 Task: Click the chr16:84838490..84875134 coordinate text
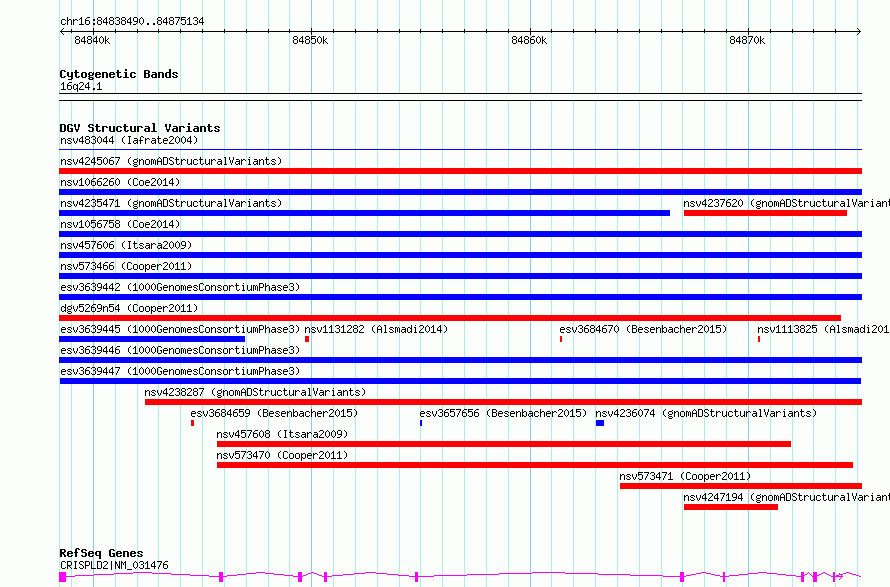132,21
